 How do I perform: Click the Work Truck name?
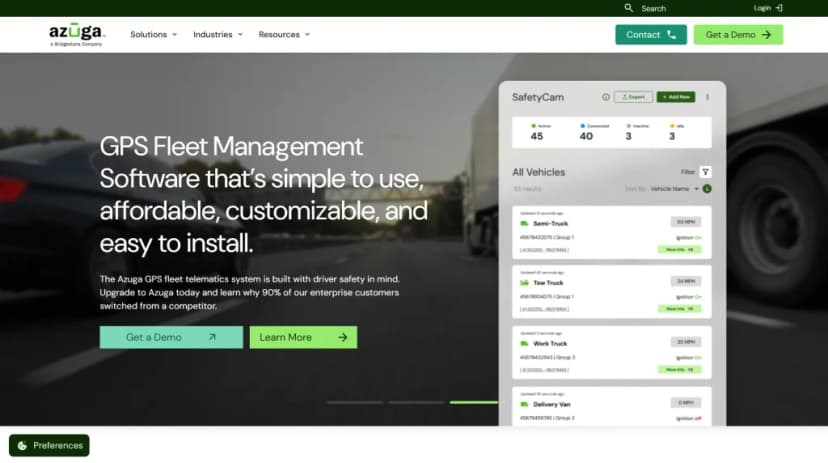coord(550,344)
